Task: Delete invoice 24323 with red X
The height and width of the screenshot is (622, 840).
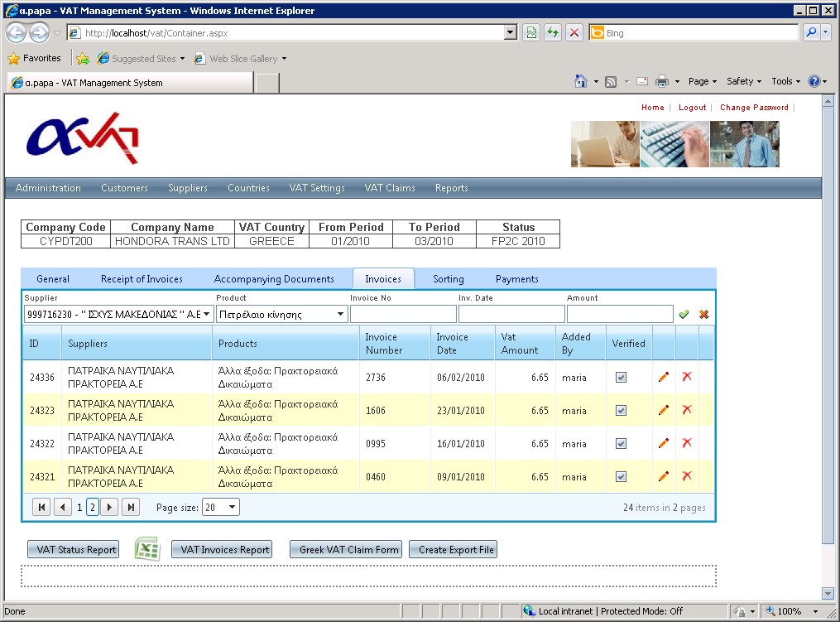Action: pyautogui.click(x=687, y=410)
